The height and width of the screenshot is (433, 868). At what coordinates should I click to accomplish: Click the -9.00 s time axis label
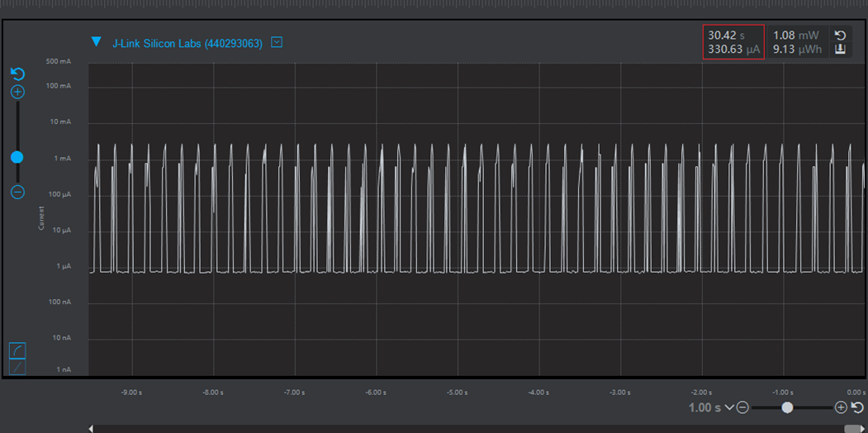click(131, 393)
